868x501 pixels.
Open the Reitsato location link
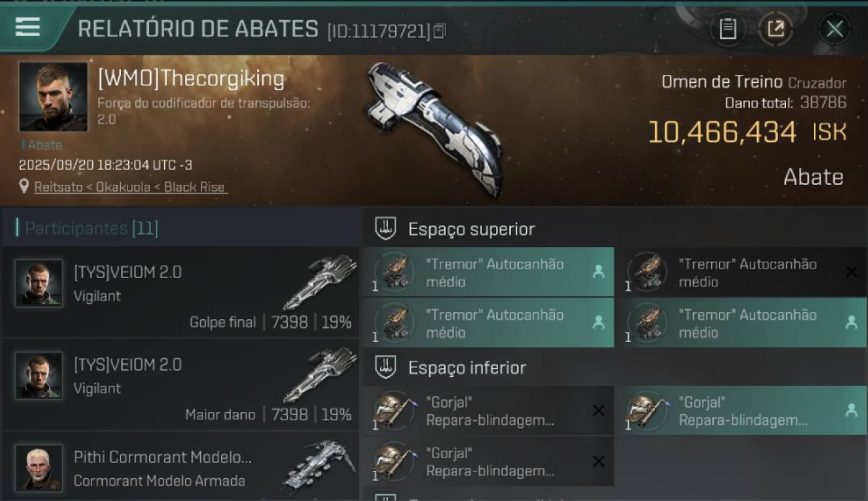pos(131,187)
